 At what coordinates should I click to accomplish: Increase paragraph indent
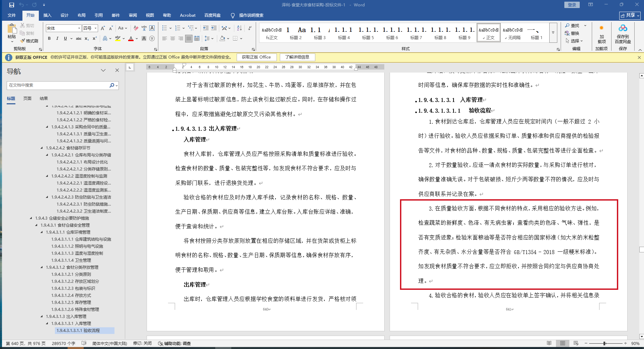[214, 28]
